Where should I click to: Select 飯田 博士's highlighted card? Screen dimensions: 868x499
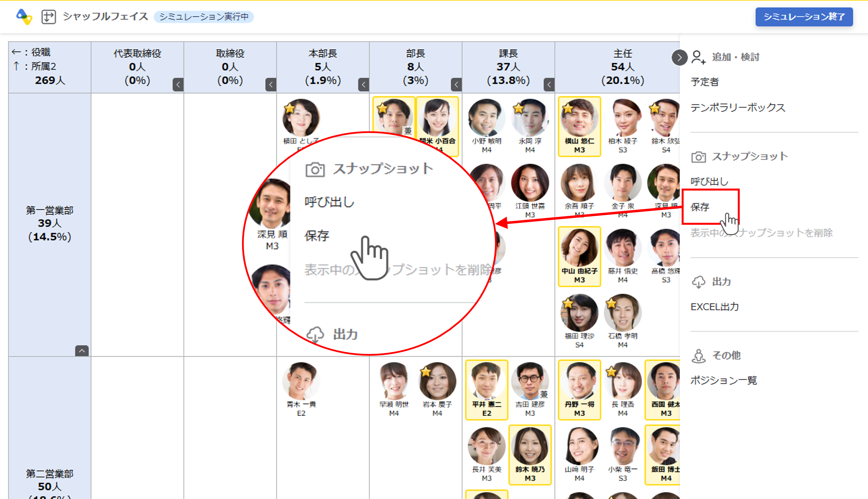(662, 455)
